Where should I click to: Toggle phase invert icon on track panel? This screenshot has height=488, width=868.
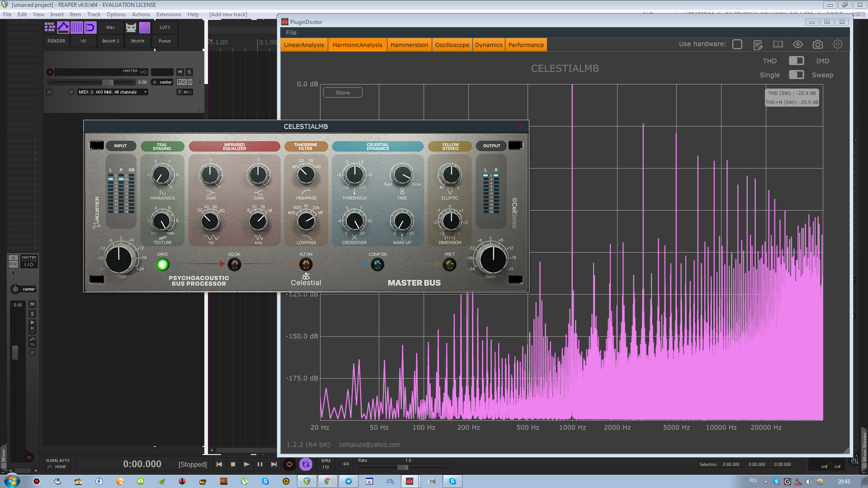[x=71, y=92]
